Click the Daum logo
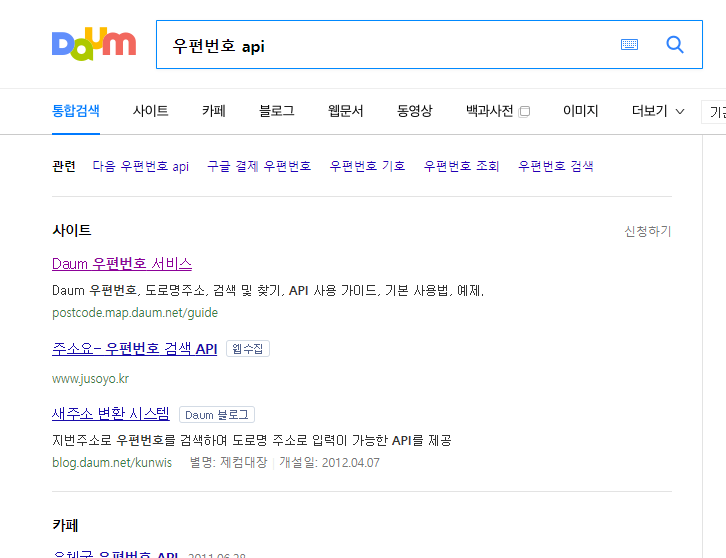726x558 pixels. click(x=94, y=44)
